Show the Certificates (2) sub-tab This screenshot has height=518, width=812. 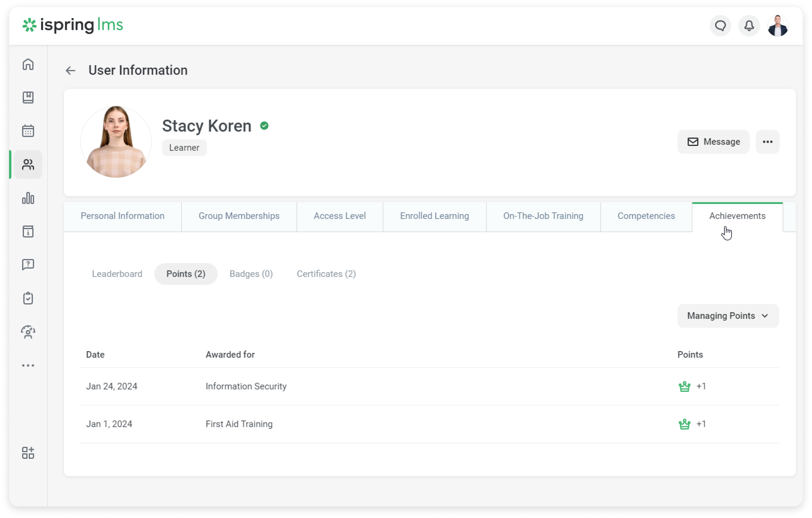point(326,274)
